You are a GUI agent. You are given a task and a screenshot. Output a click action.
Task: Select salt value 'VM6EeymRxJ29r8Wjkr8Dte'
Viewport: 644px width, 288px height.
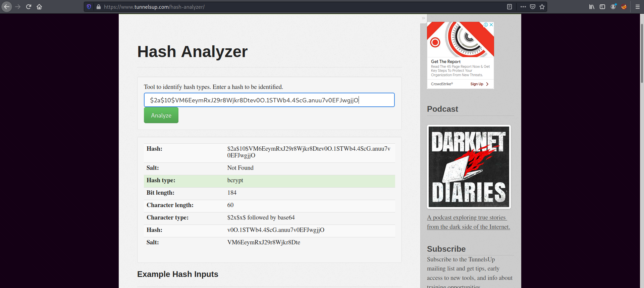click(x=264, y=242)
